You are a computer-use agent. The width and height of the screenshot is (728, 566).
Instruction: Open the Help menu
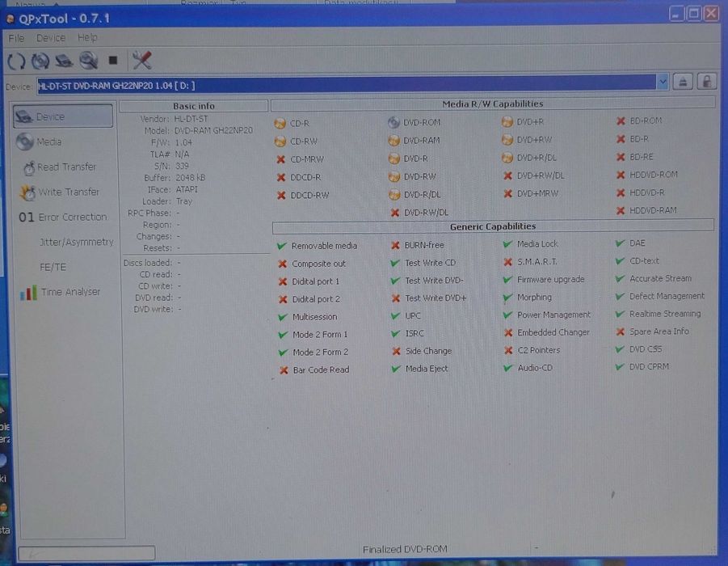point(87,37)
